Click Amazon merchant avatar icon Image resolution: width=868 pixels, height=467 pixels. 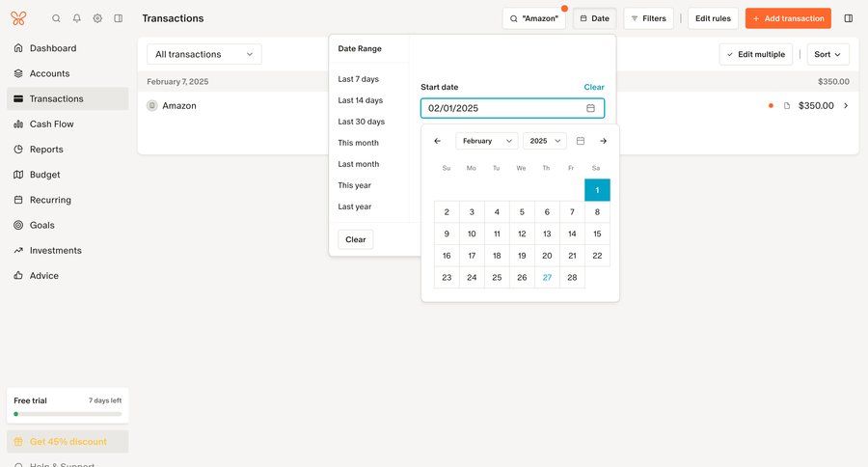coord(152,105)
